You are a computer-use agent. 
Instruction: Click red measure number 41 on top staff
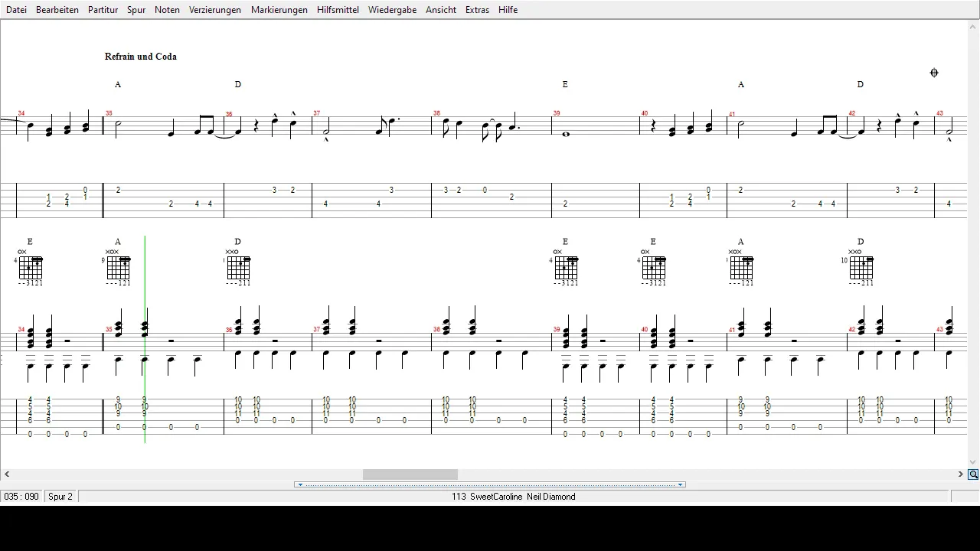click(x=732, y=115)
